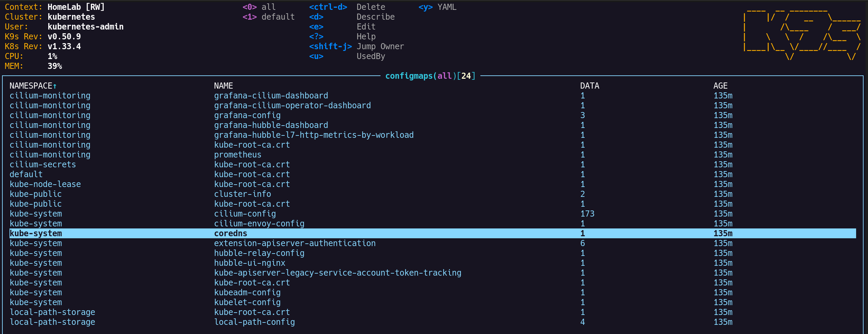Select the kubelet-config configmap

(432, 302)
